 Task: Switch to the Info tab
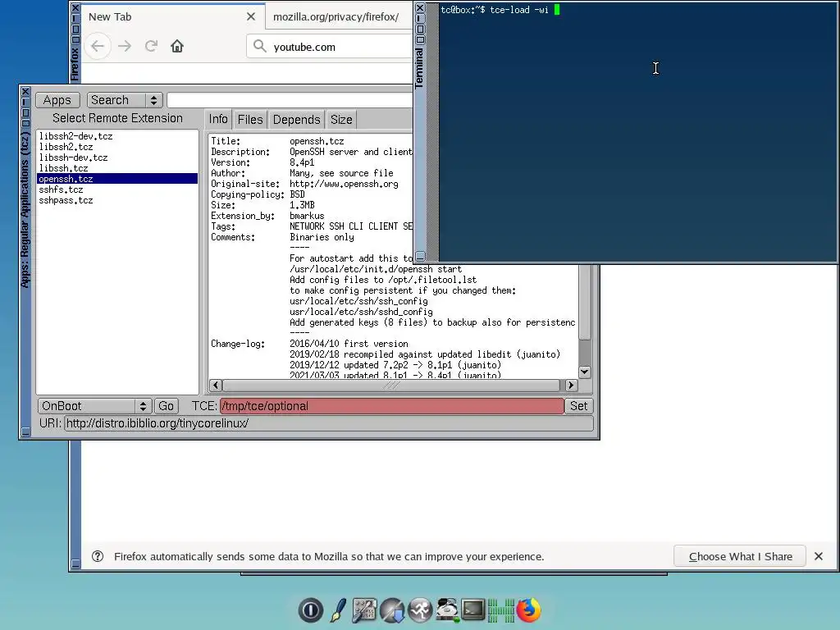click(218, 120)
